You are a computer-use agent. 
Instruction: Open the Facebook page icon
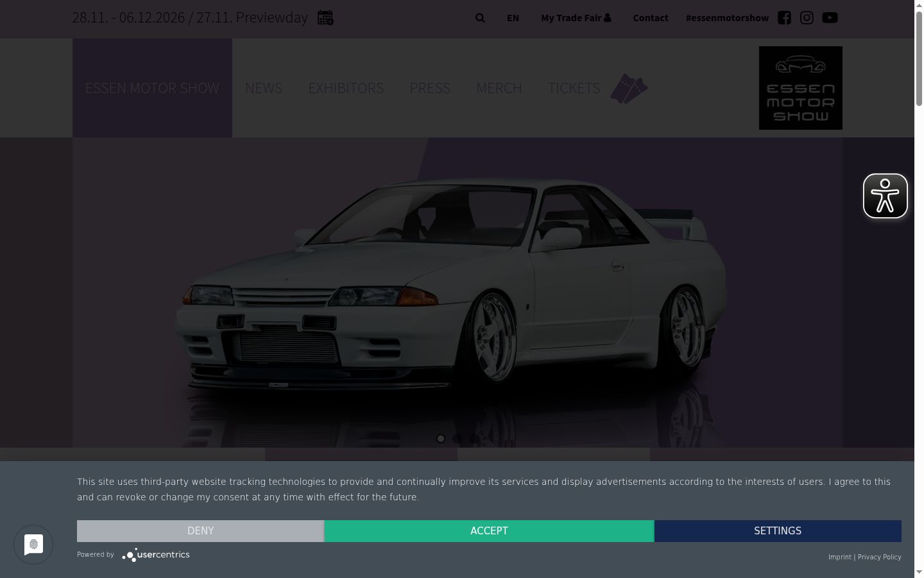click(x=784, y=18)
